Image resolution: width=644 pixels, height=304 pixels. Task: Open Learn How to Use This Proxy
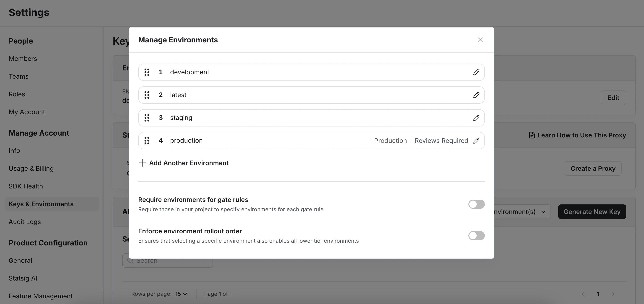point(581,135)
